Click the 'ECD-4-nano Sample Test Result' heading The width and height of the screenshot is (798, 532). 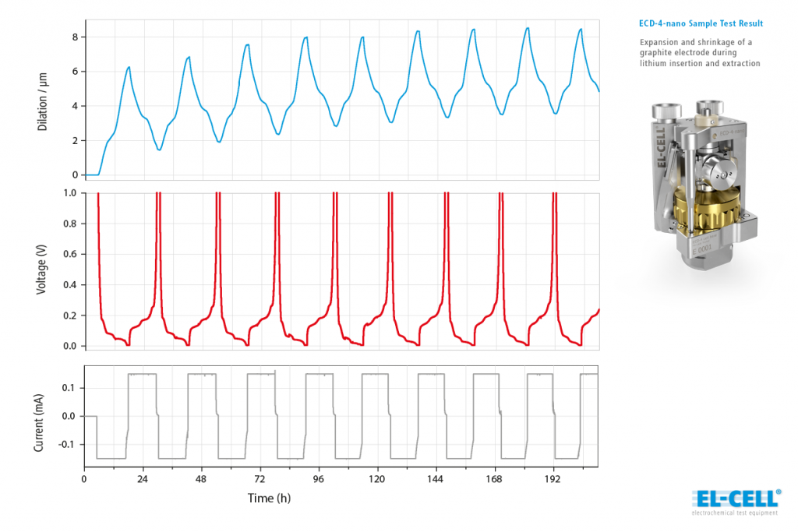[701, 24]
